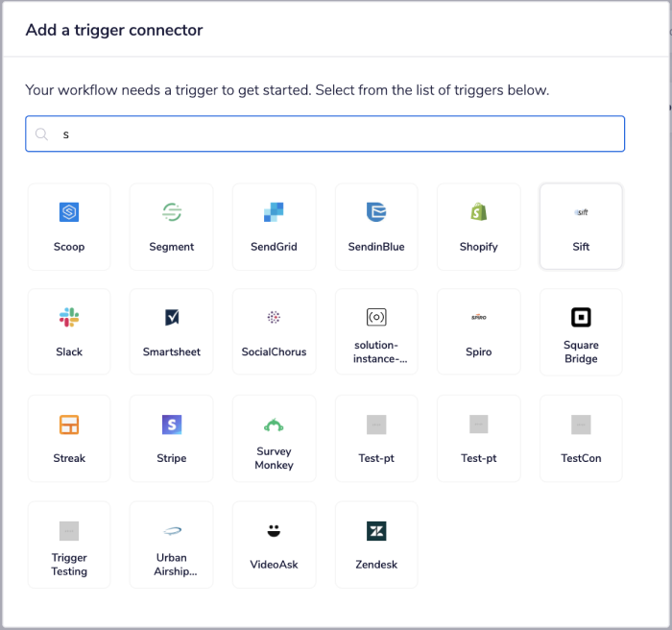
Task: Select the Urban Airship connector
Action: click(172, 545)
